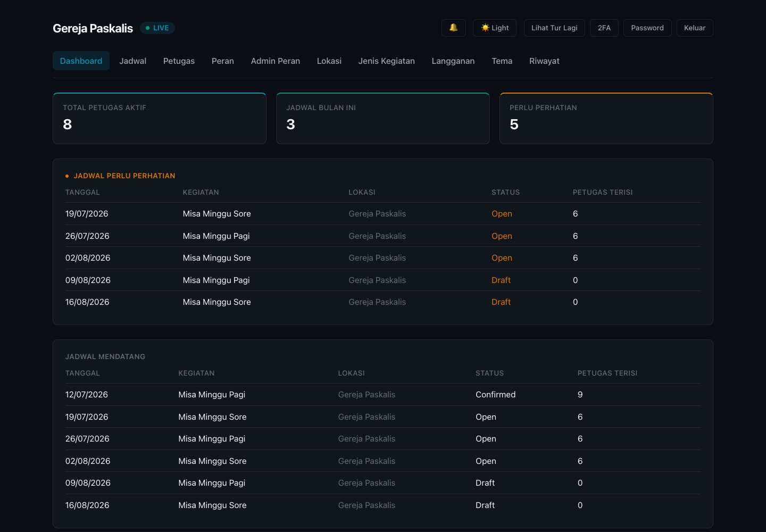Click the notification bell icon
The height and width of the screenshot is (532, 766).
point(453,28)
